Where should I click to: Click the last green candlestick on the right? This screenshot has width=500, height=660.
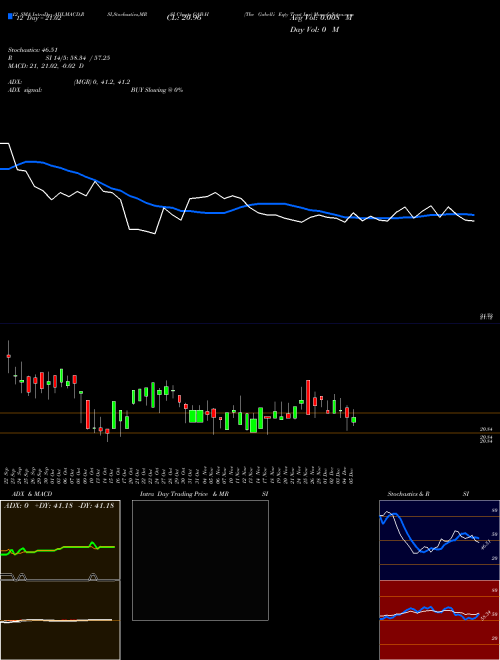coord(354,420)
